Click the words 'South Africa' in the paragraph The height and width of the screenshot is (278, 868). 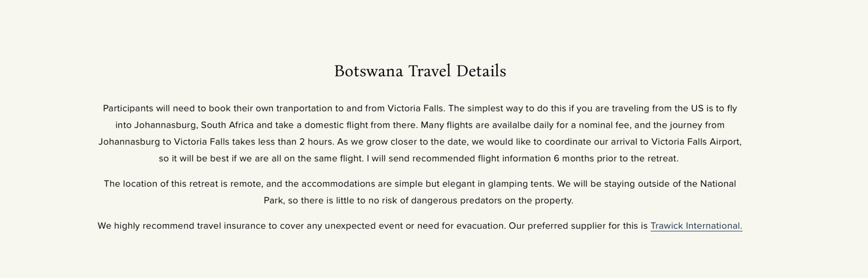point(227,125)
